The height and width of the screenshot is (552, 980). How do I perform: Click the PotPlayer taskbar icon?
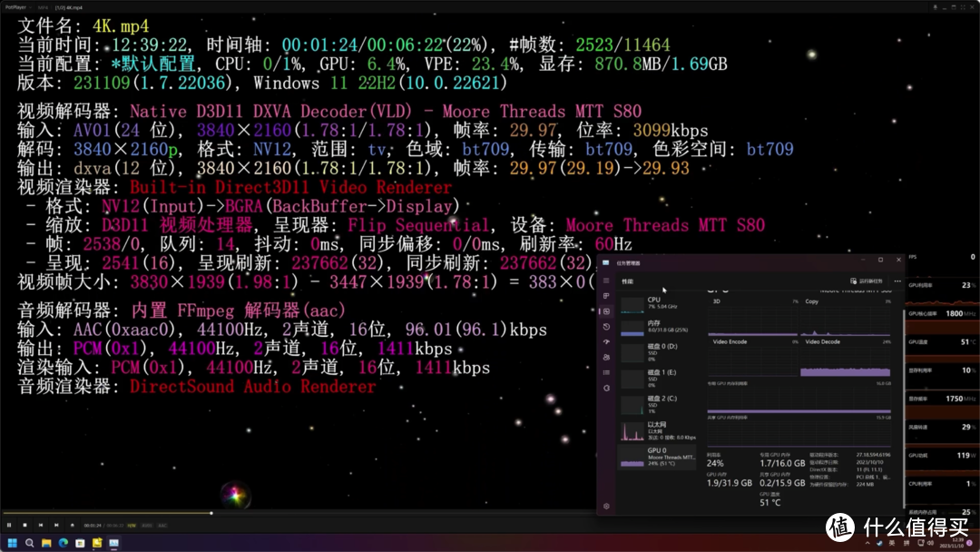click(97, 543)
